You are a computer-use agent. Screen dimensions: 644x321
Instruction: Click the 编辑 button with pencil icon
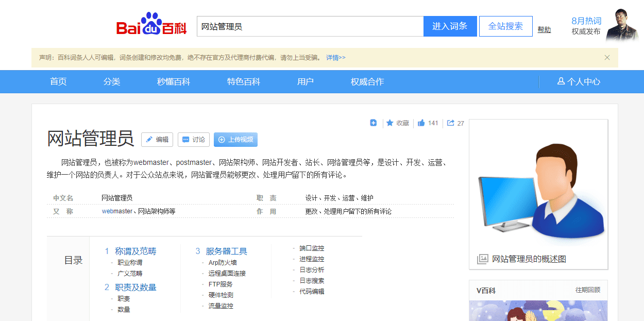[x=157, y=140]
